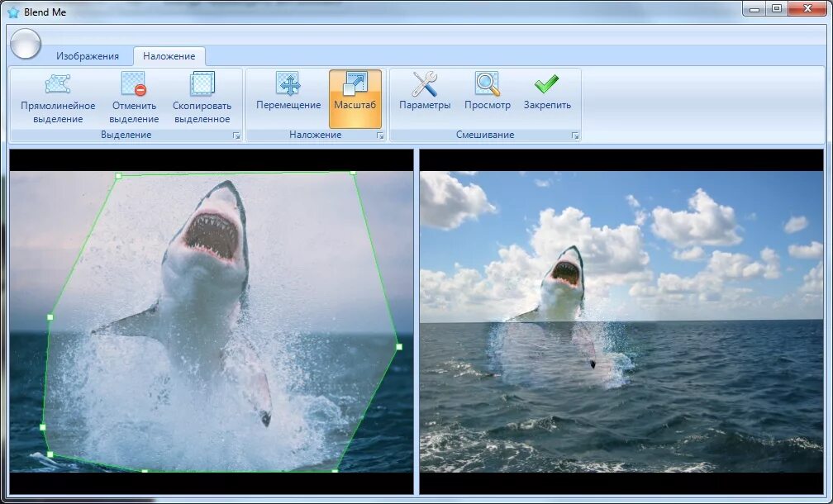Toggle the Масштаб scale tool

tap(355, 99)
